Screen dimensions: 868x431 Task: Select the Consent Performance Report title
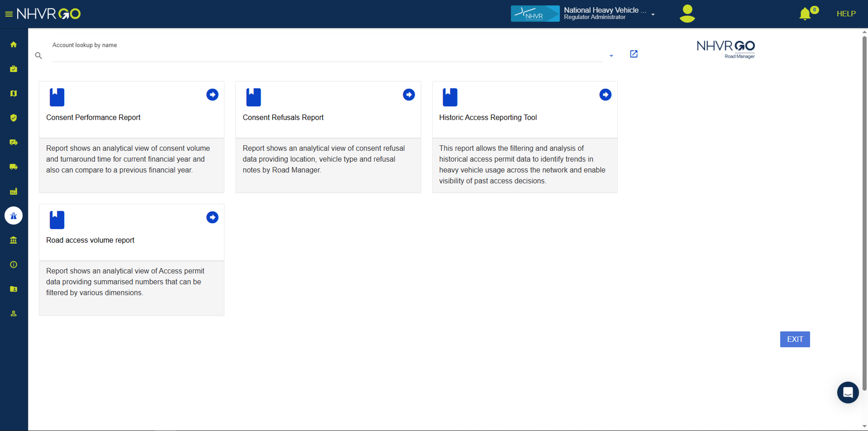(93, 117)
